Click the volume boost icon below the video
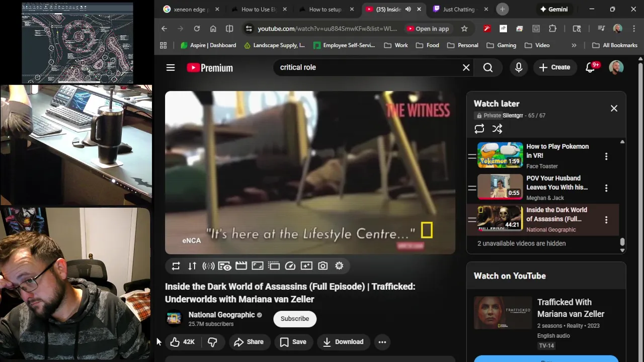 tap(208, 266)
